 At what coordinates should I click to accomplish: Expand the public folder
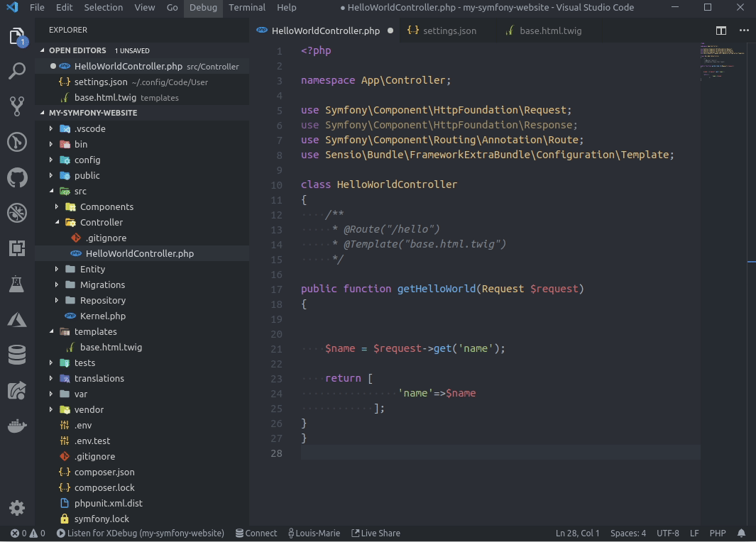50,175
